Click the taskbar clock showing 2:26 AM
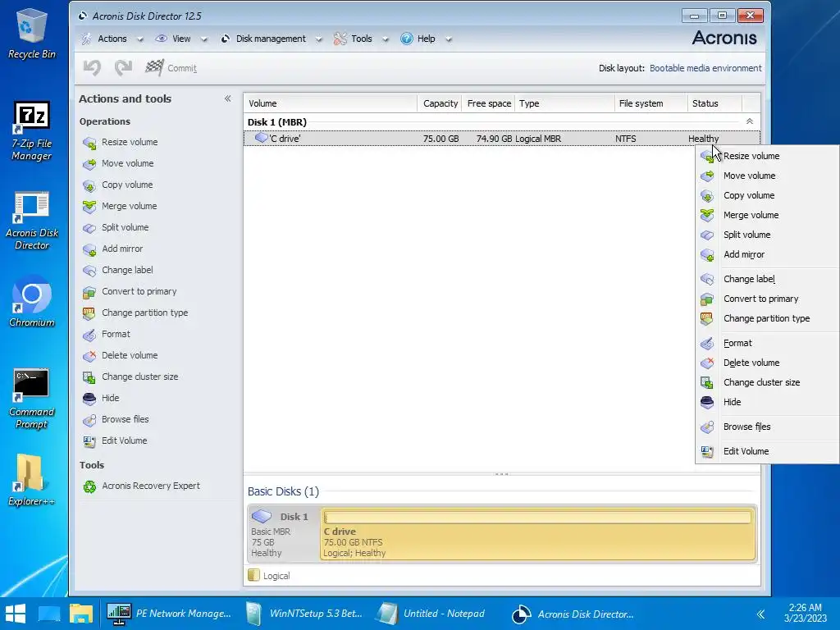The width and height of the screenshot is (840, 630). click(x=805, y=613)
